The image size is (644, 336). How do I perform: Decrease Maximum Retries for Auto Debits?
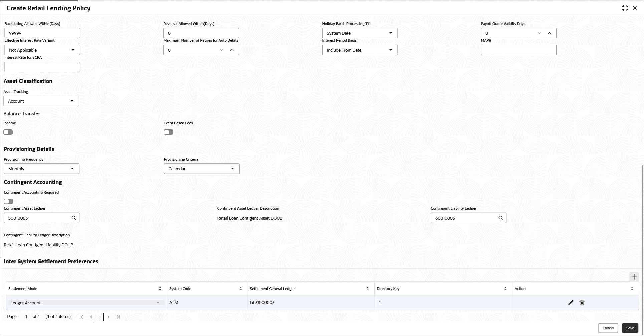[x=221, y=50]
